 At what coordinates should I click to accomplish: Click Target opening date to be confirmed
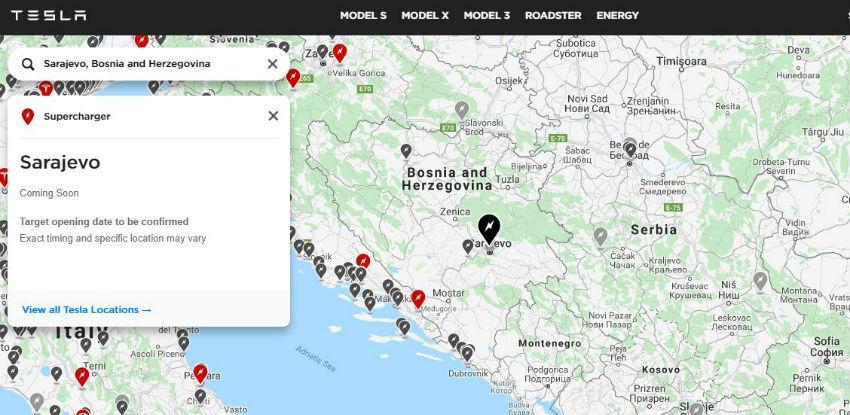pos(104,222)
